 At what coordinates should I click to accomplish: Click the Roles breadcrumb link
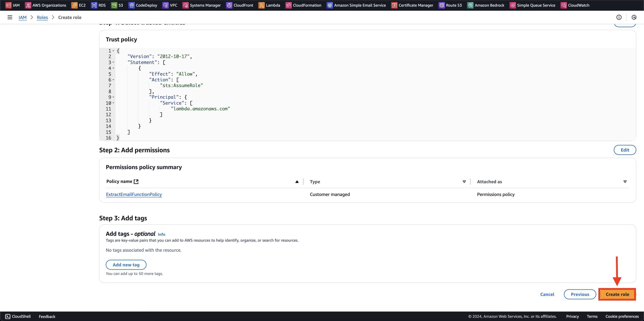click(x=42, y=17)
